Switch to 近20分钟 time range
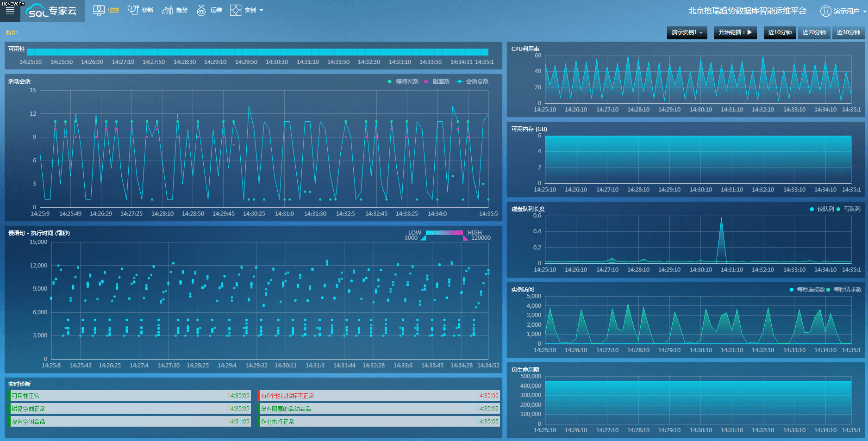This screenshot has width=868, height=441. pos(814,32)
